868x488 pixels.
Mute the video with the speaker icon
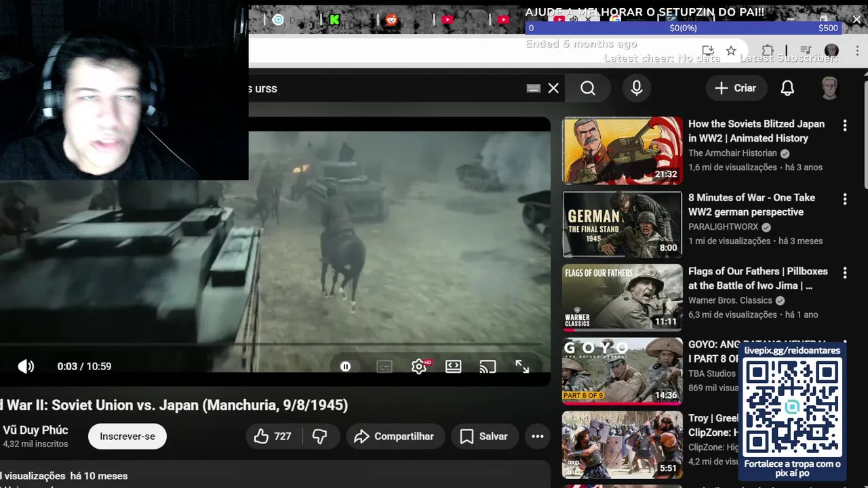26,367
